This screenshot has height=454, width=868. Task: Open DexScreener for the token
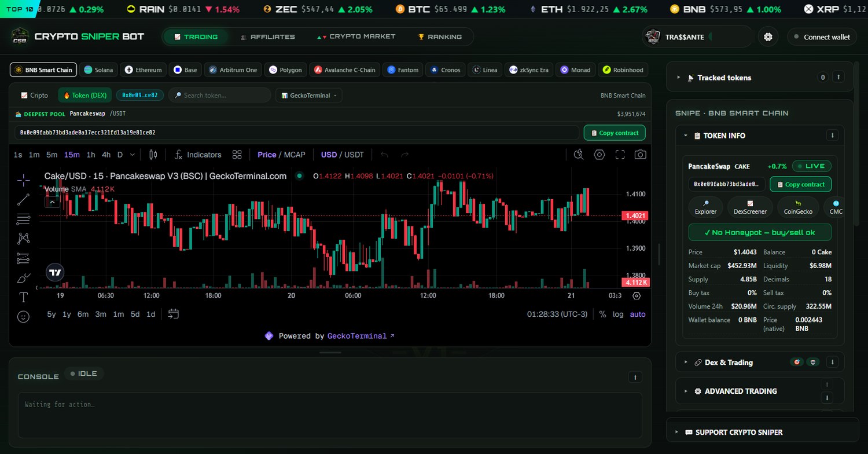click(750, 207)
